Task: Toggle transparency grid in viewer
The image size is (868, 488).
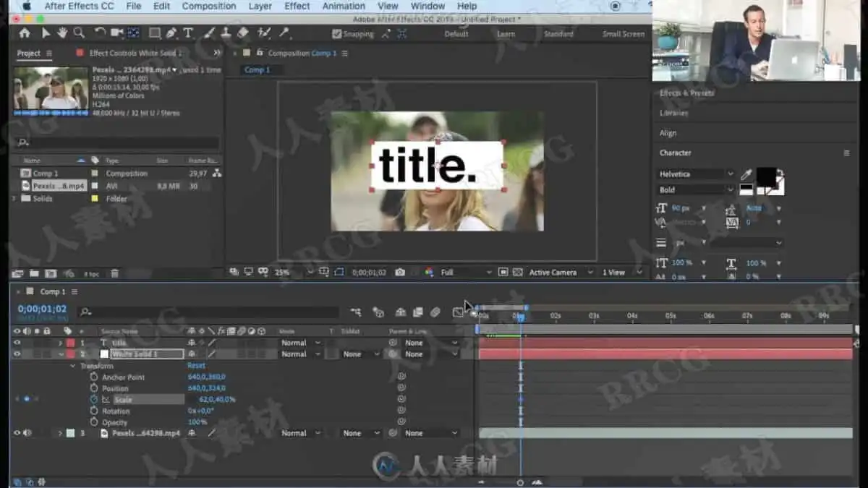Action: (x=518, y=273)
